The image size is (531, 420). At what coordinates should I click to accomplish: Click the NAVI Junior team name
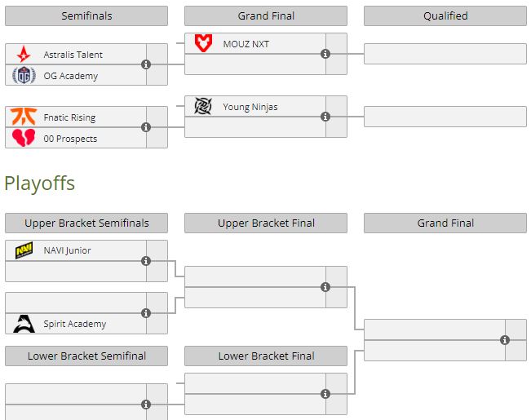point(67,250)
